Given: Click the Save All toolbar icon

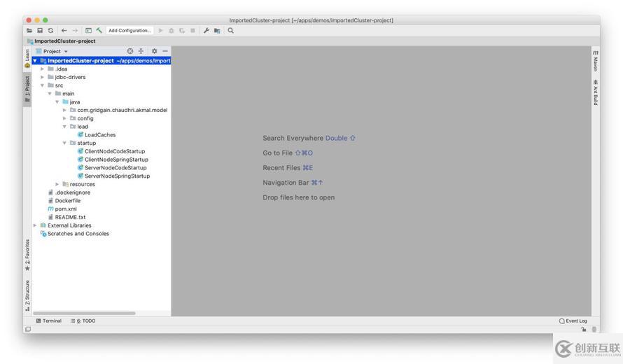Looking at the screenshot, I should [x=40, y=31].
